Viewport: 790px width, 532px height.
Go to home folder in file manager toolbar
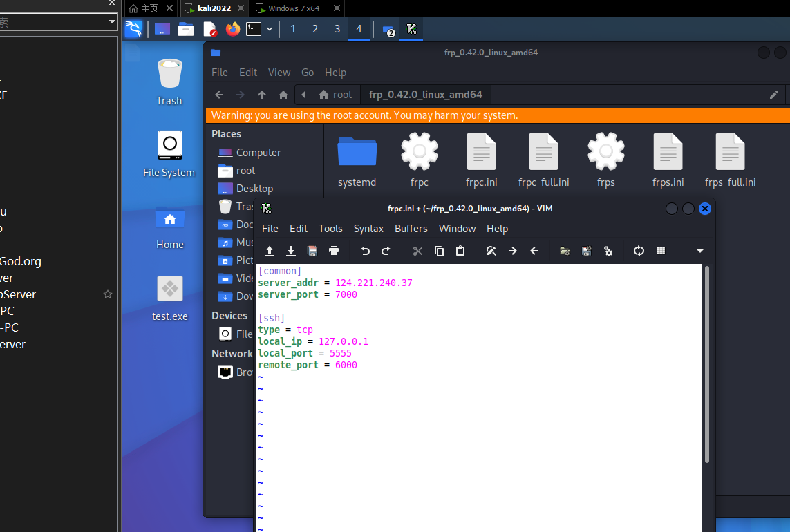(x=283, y=95)
